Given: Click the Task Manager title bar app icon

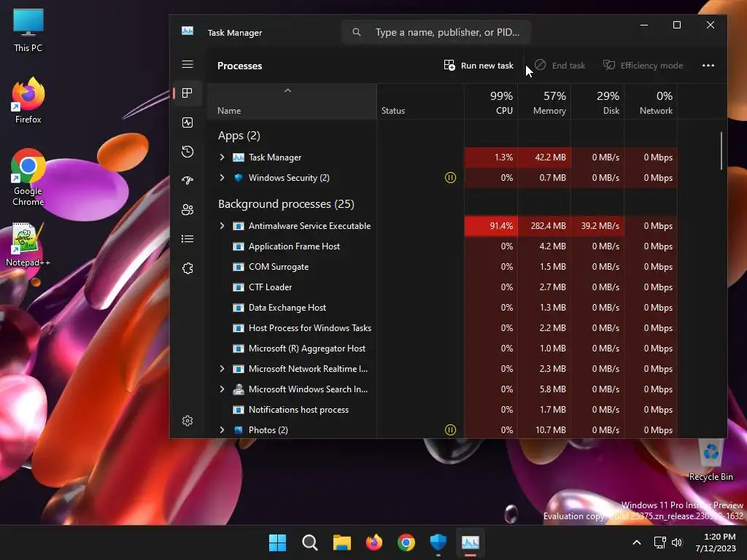Looking at the screenshot, I should 187,31.
